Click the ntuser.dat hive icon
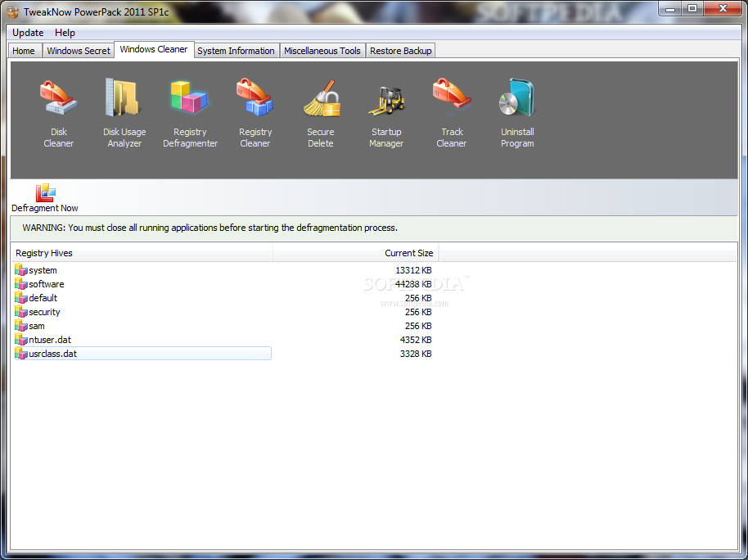The image size is (748, 560). 21,340
